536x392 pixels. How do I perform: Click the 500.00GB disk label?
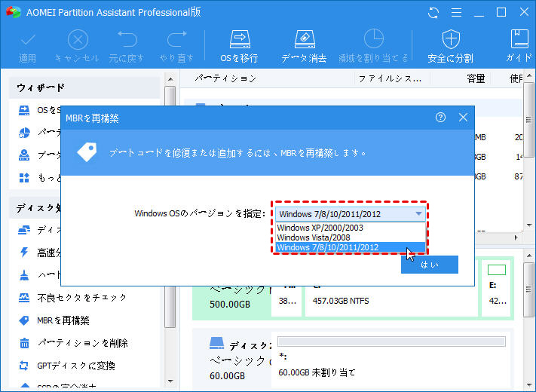coord(230,304)
